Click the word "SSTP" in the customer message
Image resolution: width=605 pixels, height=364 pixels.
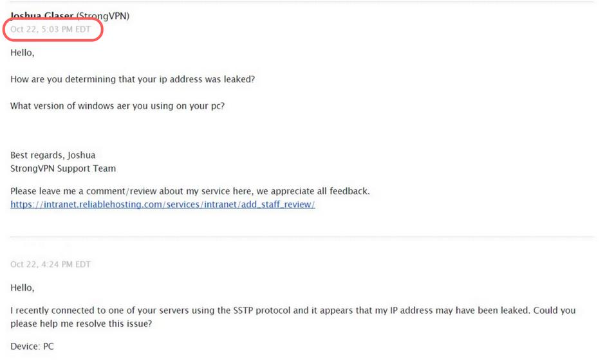243,311
